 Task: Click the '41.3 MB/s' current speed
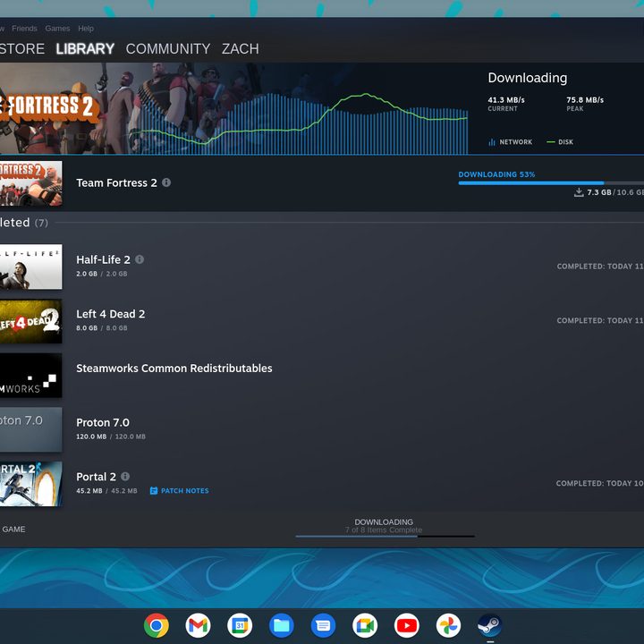pos(506,100)
